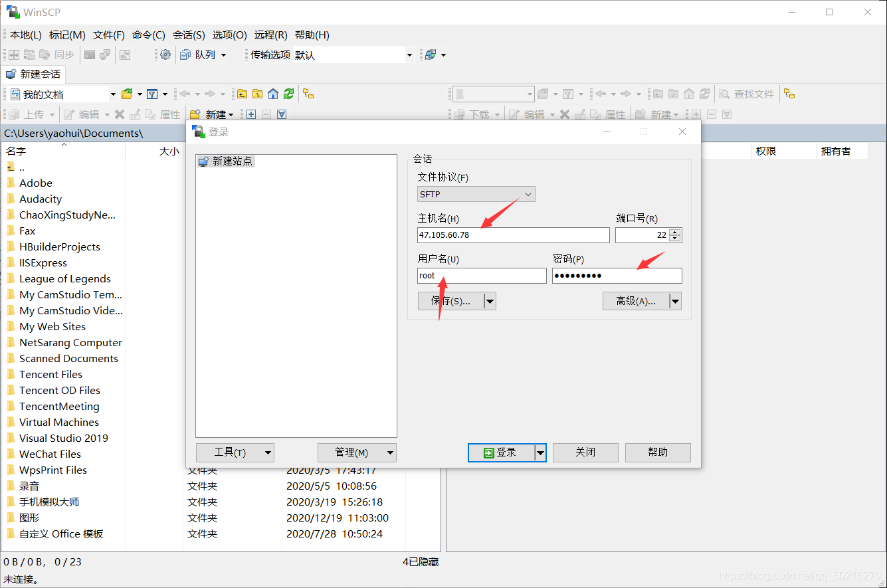Screen dimensions: 887x588
Task: Click the port number field showing 22
Action: click(642, 235)
